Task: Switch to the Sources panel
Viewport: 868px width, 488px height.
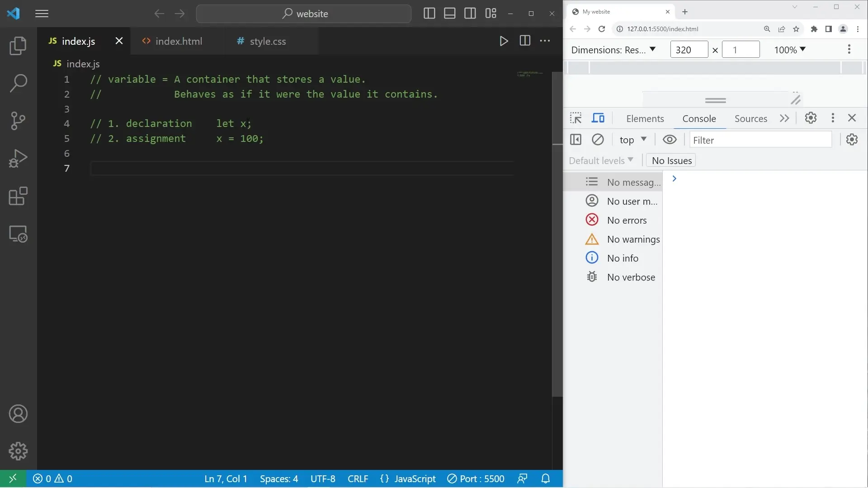Action: click(x=750, y=119)
